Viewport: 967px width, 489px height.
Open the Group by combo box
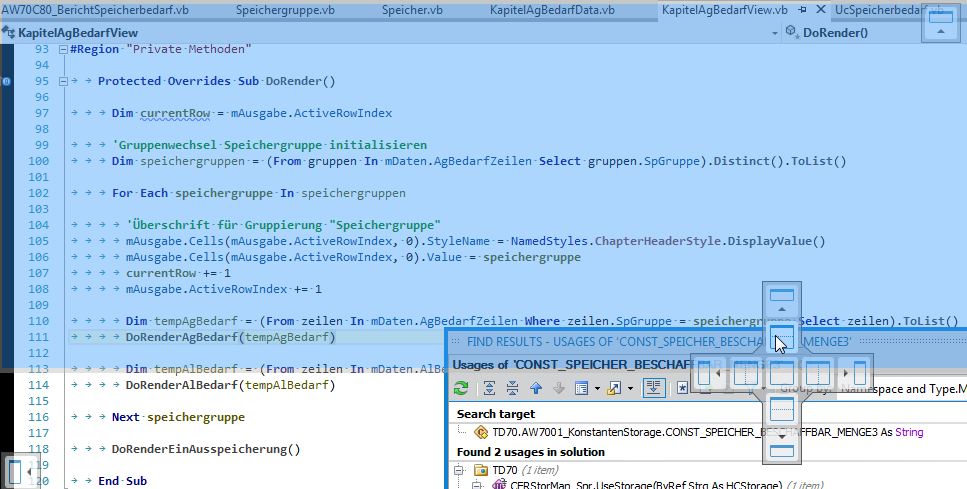tap(902, 388)
